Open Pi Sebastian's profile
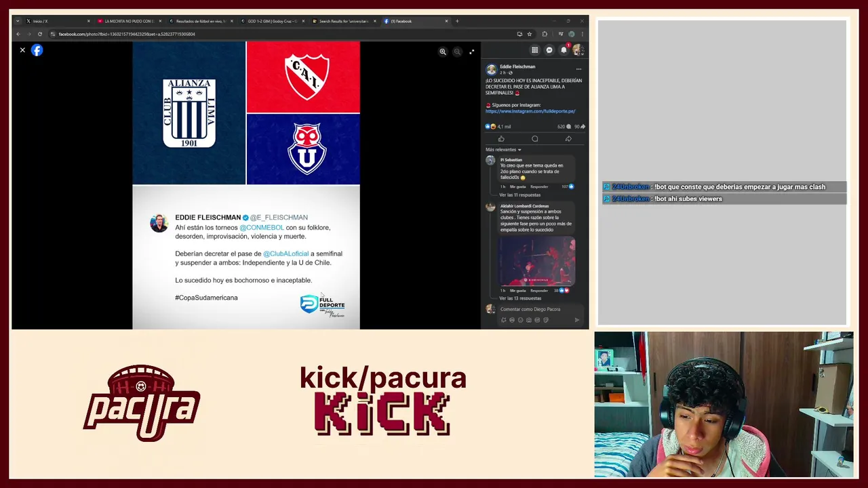868x488 pixels. [x=511, y=160]
